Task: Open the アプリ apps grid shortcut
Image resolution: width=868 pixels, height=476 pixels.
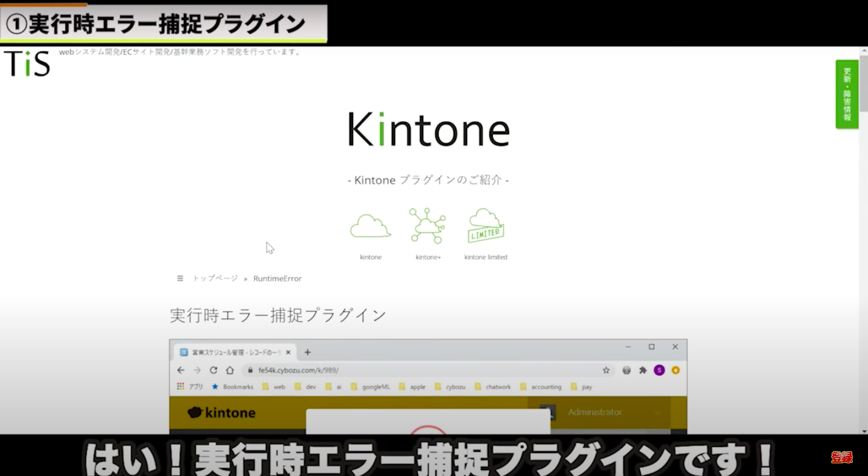Action: (x=190, y=387)
